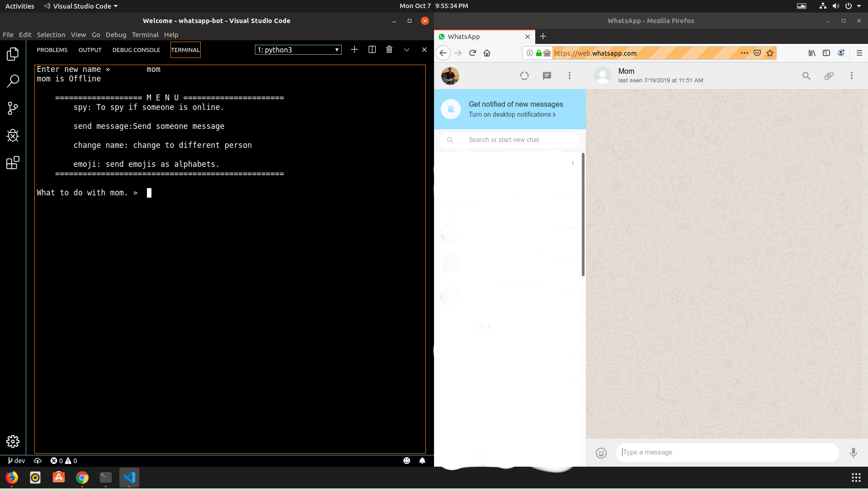Viewport: 868px width, 492px height.
Task: Click the Firefox reload button
Action: coord(472,53)
